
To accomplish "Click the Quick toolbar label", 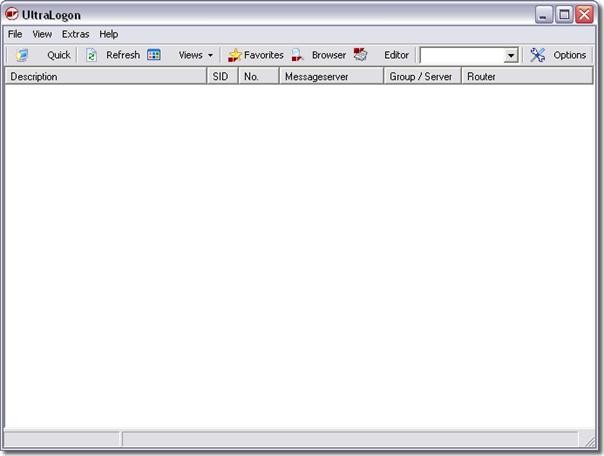I will pyautogui.click(x=59, y=55).
